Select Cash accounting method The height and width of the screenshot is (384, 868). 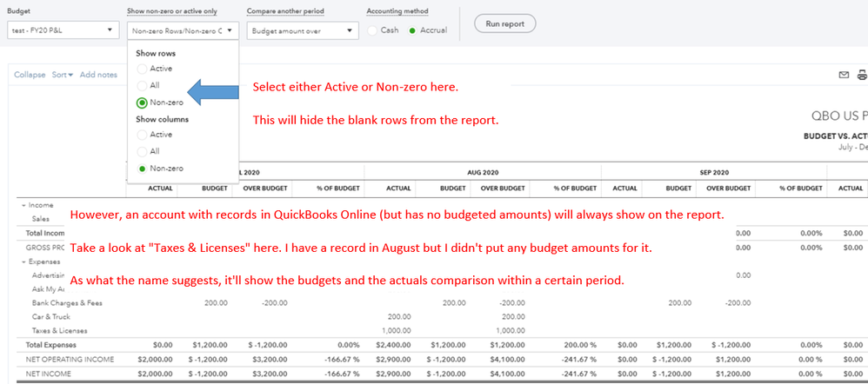point(373,30)
